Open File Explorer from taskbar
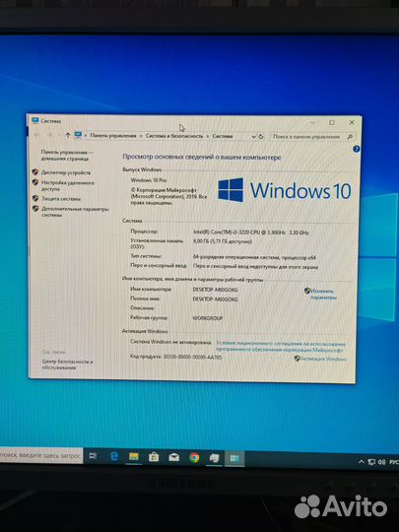Screen dimensions: 399x532 pyautogui.click(x=134, y=457)
